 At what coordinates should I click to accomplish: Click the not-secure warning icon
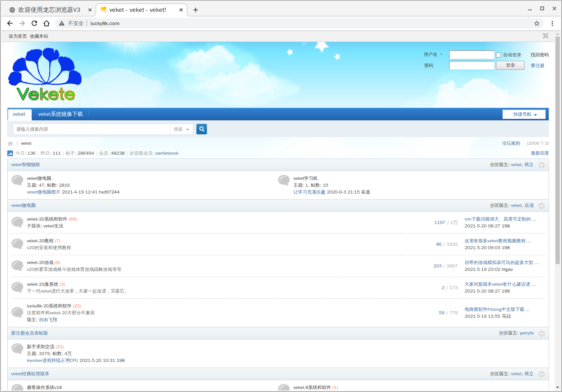62,23
